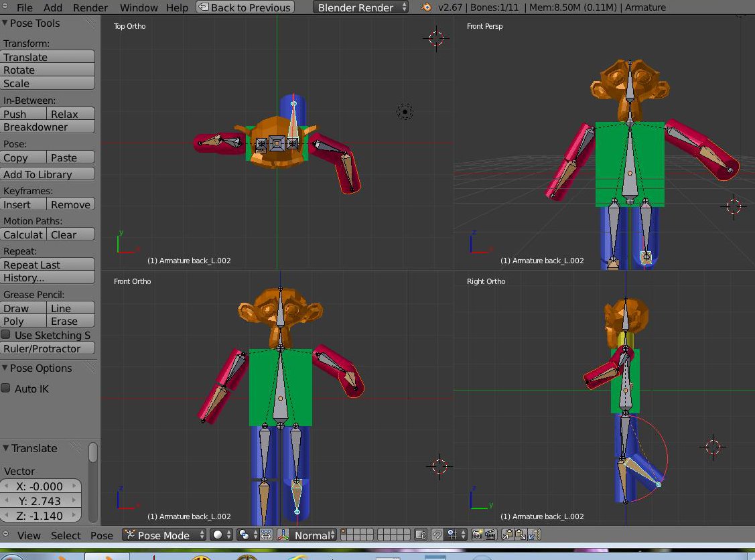
Task: Open the File menu
Action: (25, 8)
